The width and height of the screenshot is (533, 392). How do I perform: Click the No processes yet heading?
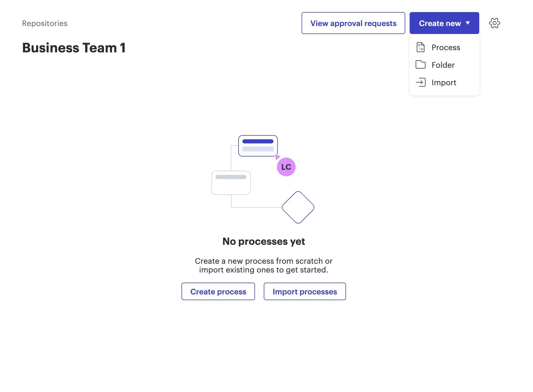click(263, 241)
